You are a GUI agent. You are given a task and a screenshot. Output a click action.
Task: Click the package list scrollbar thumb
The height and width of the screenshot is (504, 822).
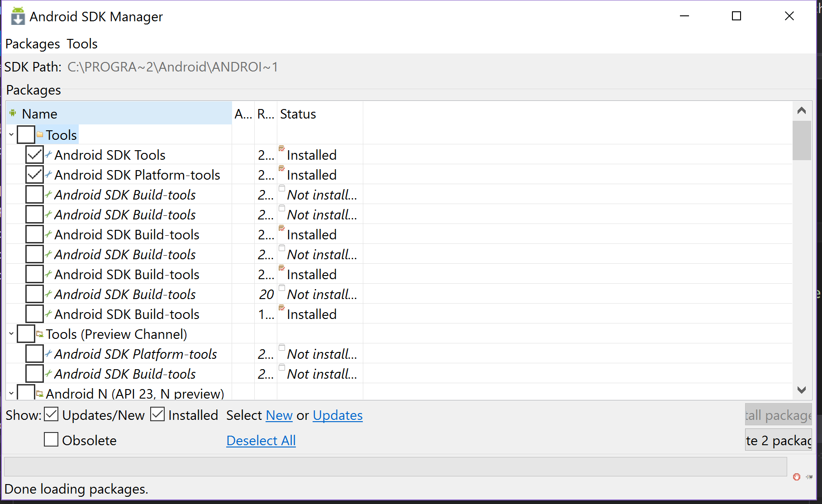(x=802, y=140)
